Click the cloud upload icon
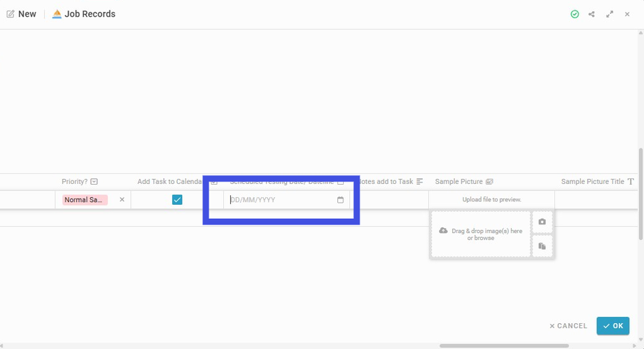644x349 pixels. point(443,230)
